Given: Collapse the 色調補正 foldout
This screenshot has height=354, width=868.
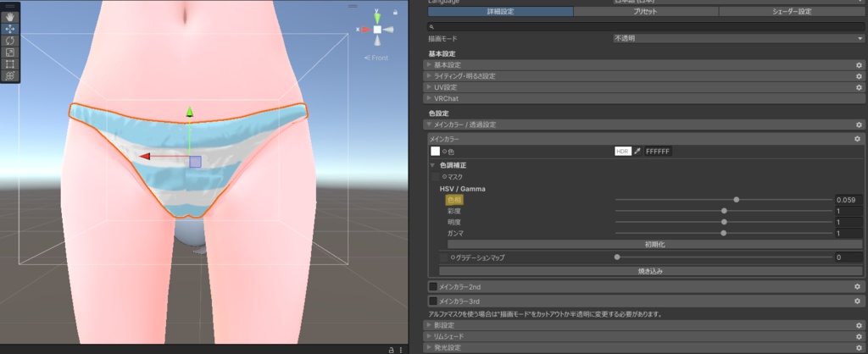Looking at the screenshot, I should (x=434, y=165).
